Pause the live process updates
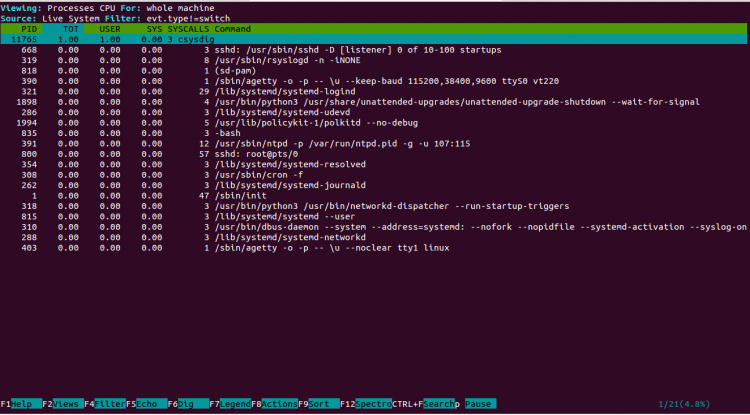Viewport: 750px width, 415px height. (x=477, y=404)
